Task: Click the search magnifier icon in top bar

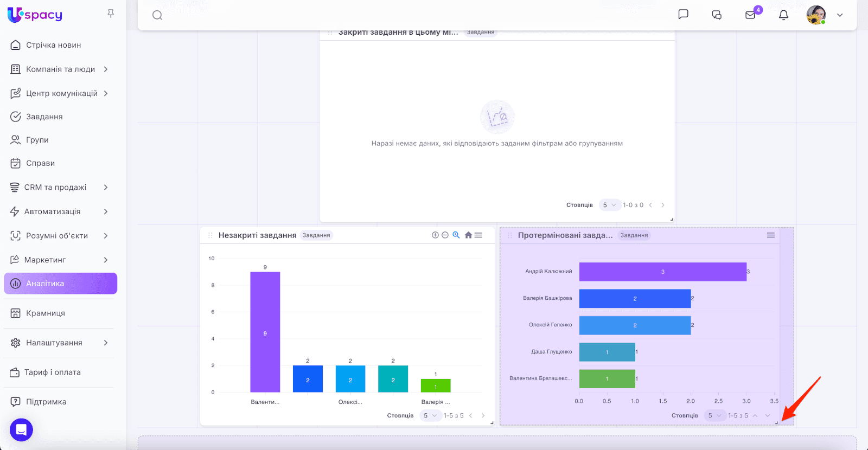Action: [x=157, y=15]
